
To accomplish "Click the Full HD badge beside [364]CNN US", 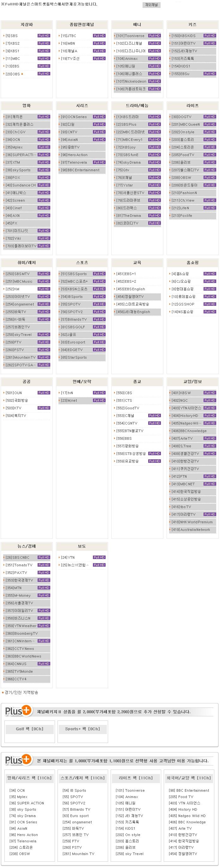I will 44,664.
